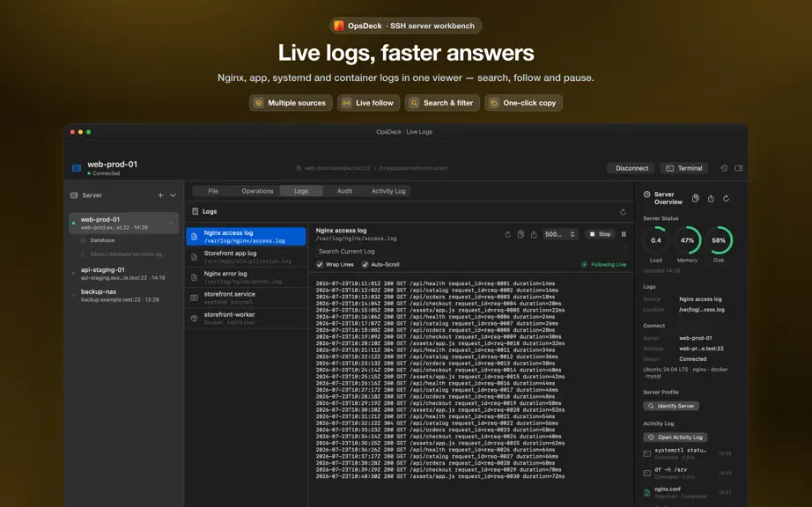Toggle the Wrap Lines checkbox
Screen dimensions: 812x507
(320, 264)
